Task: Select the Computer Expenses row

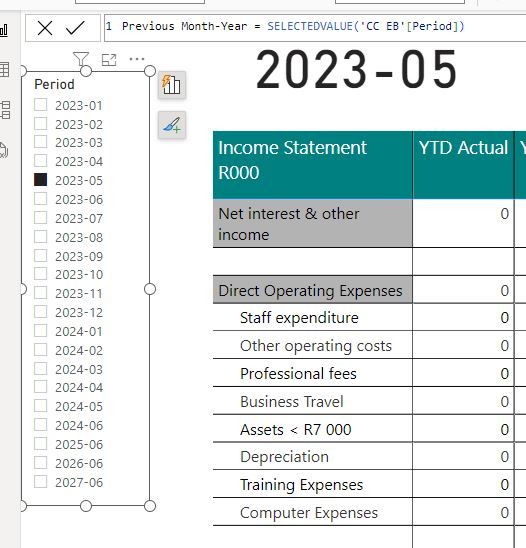Action: click(312, 512)
